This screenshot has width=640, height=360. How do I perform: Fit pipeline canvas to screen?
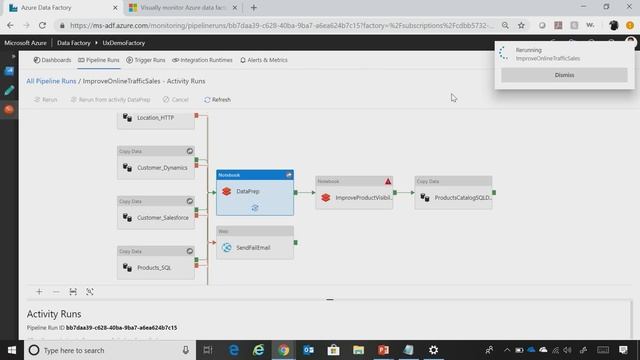[73, 292]
